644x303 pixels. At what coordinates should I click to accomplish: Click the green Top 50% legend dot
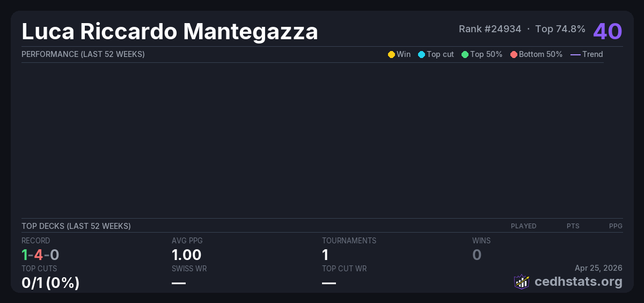click(465, 54)
